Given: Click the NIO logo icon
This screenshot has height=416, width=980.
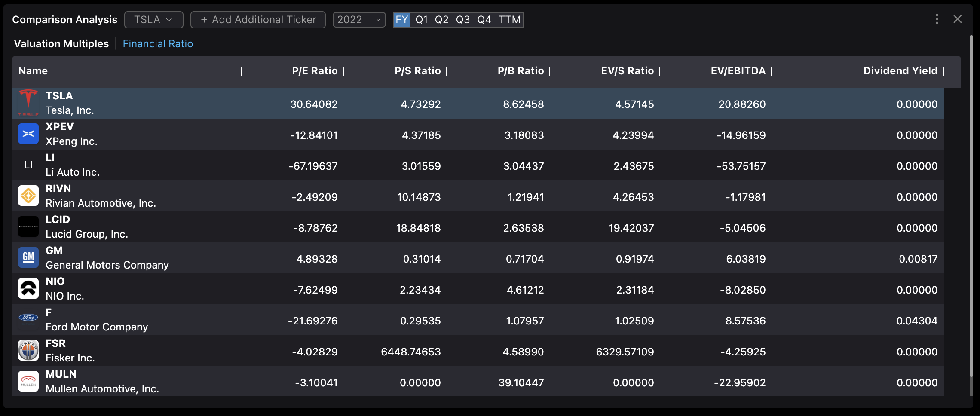Looking at the screenshot, I should [x=28, y=288].
